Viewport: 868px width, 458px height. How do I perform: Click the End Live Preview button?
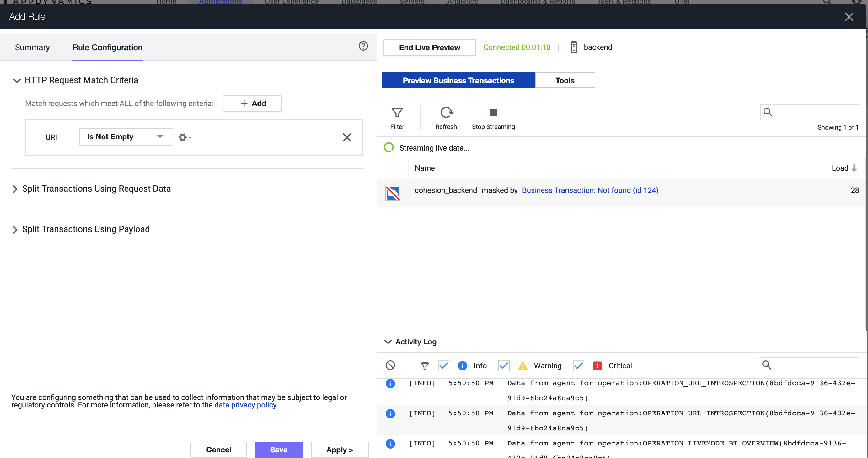click(429, 47)
